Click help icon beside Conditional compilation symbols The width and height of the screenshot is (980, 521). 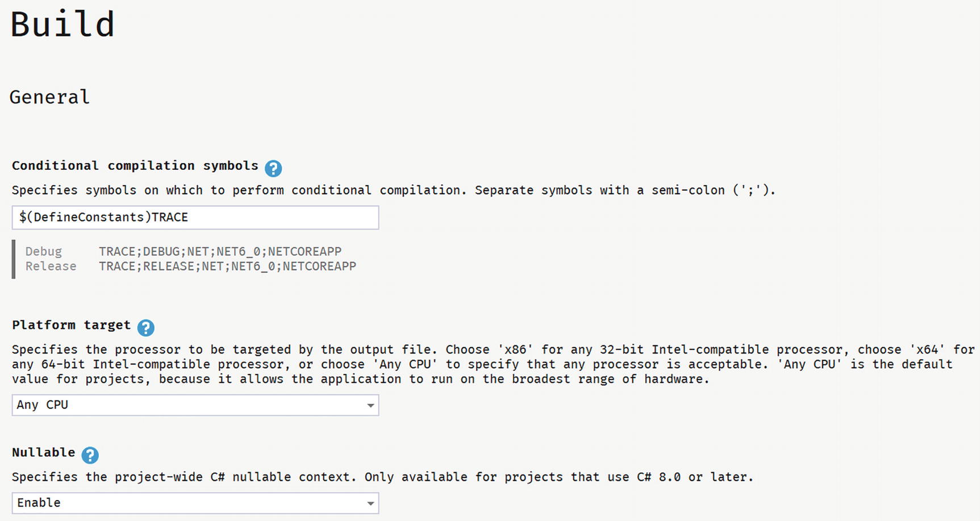pyautogui.click(x=273, y=168)
